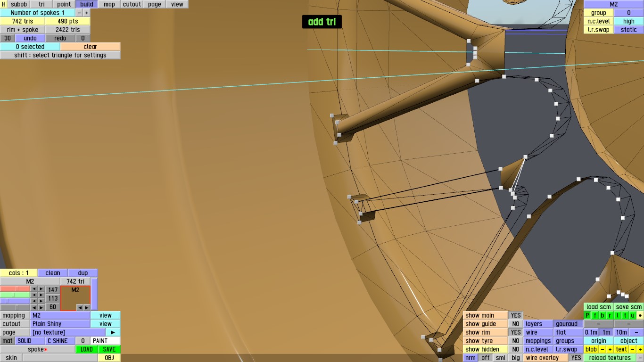Select the P perspective view button
The width and height of the screenshot is (644, 362).
click(587, 315)
